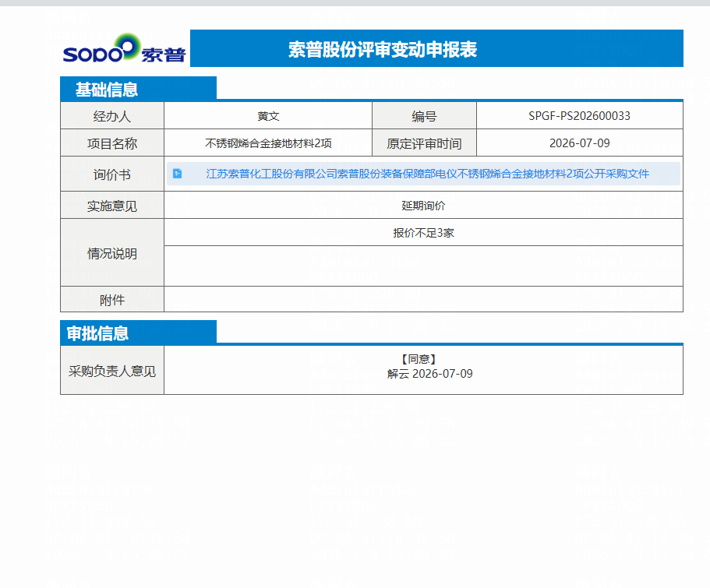Click the 情况说明 label cell

coord(112,253)
